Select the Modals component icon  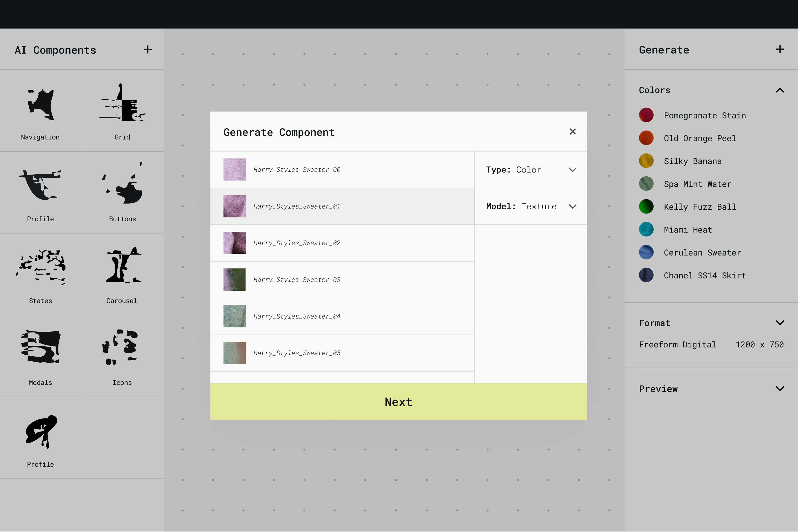[40, 347]
